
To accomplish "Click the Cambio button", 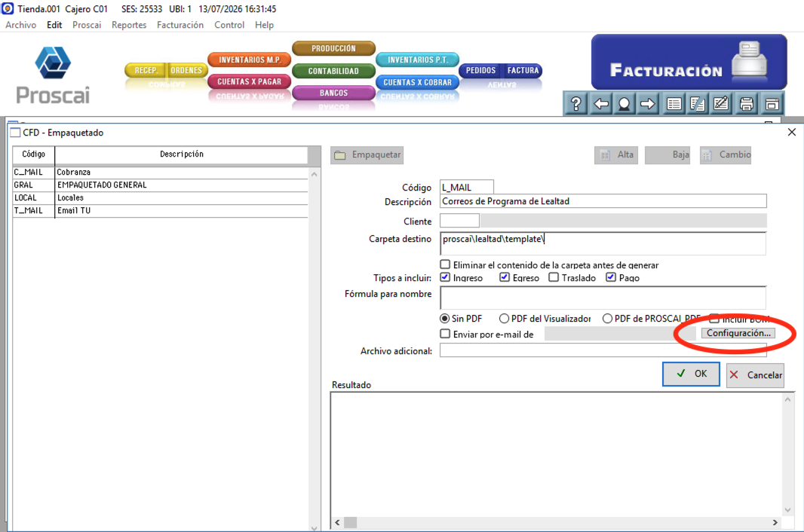I will (x=726, y=154).
